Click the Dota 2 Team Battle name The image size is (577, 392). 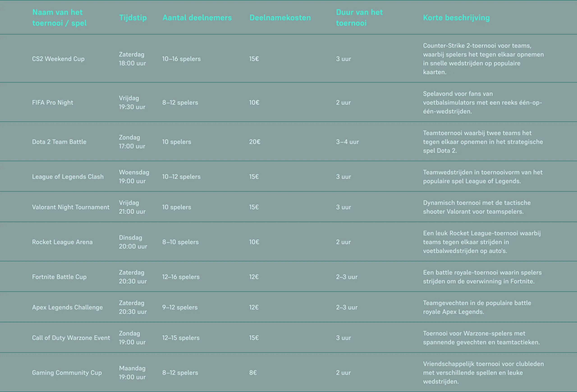[59, 142]
